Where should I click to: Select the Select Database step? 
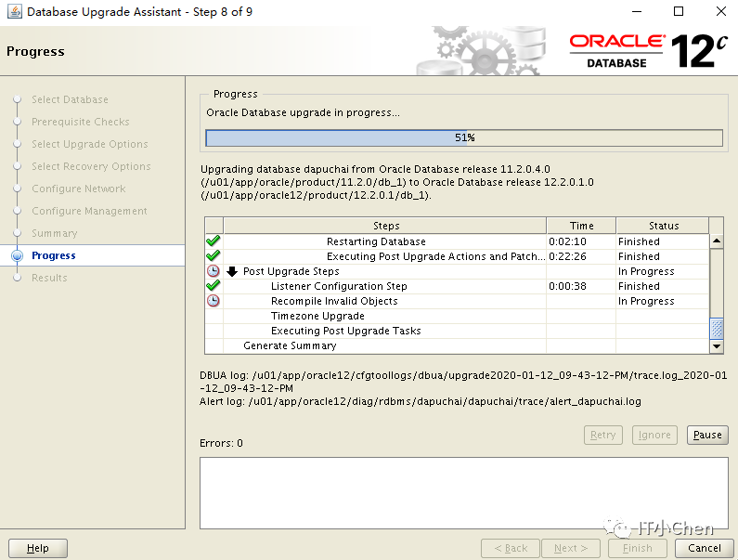(71, 99)
